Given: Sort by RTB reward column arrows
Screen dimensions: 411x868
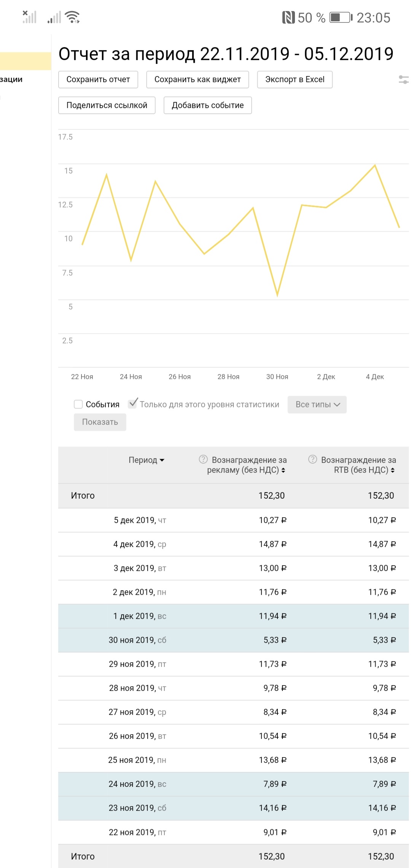Looking at the screenshot, I should (392, 471).
